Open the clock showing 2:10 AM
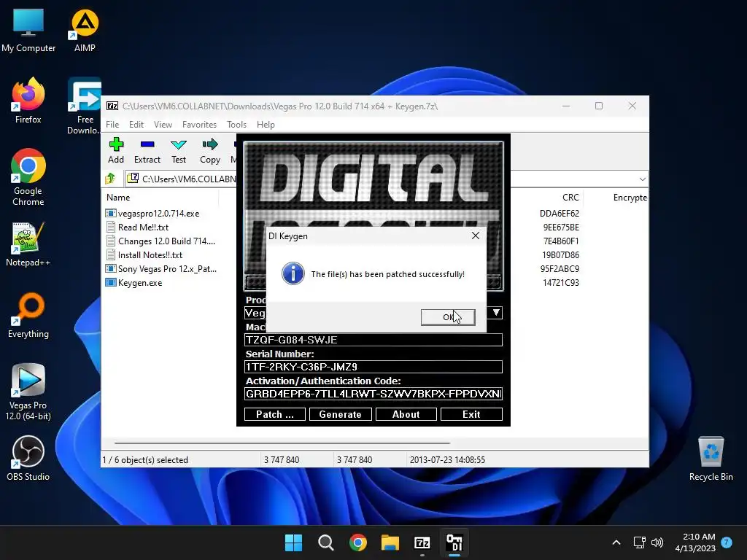The image size is (747, 560). (695, 542)
